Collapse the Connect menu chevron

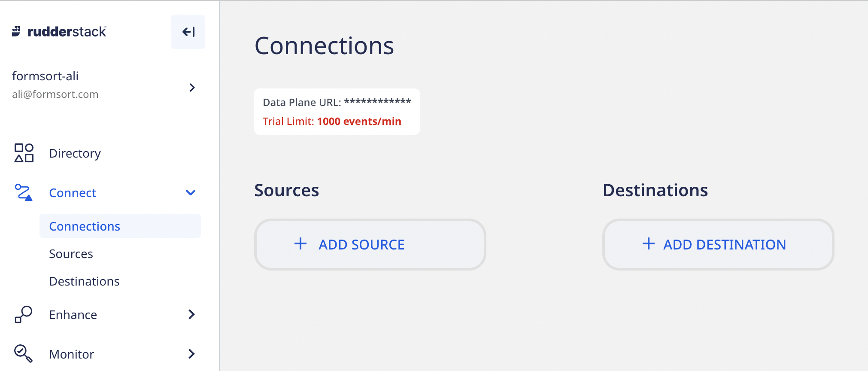click(x=191, y=192)
